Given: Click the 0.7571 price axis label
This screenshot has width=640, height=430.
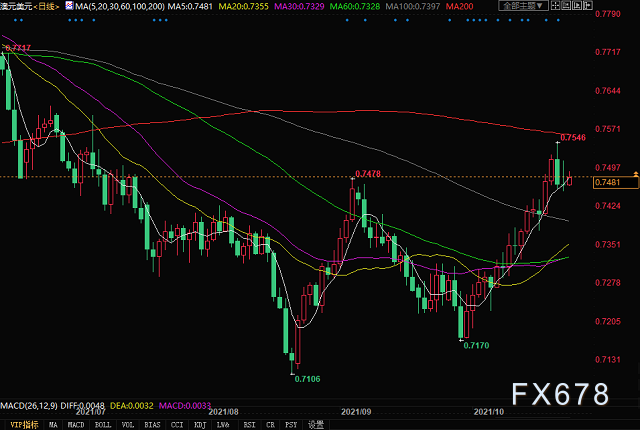Looking at the screenshot, I should click(x=608, y=129).
